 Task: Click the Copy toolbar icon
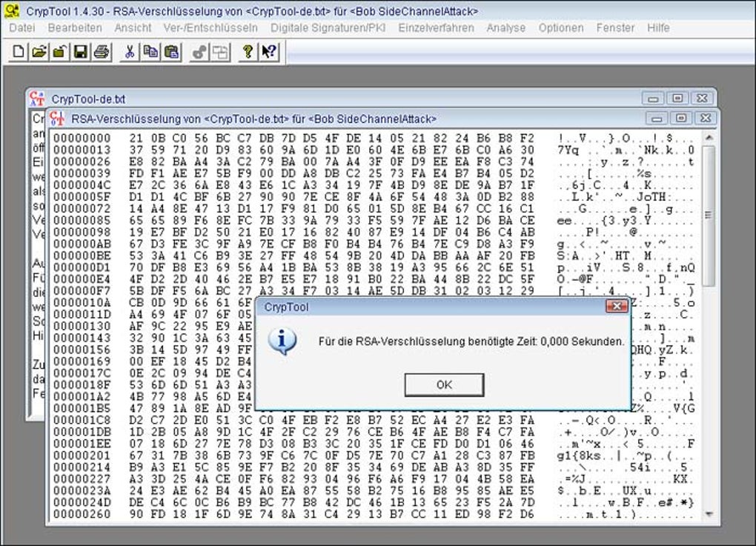click(150, 52)
